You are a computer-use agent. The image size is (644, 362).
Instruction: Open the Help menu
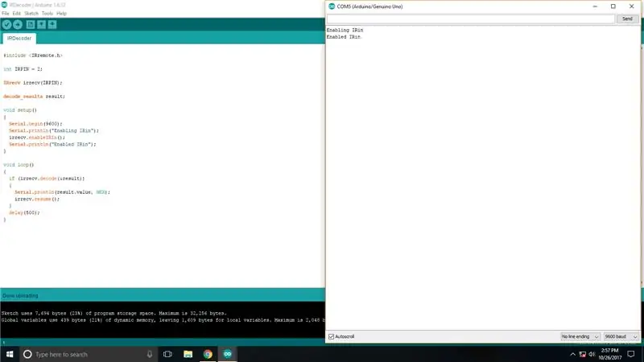[62, 14]
